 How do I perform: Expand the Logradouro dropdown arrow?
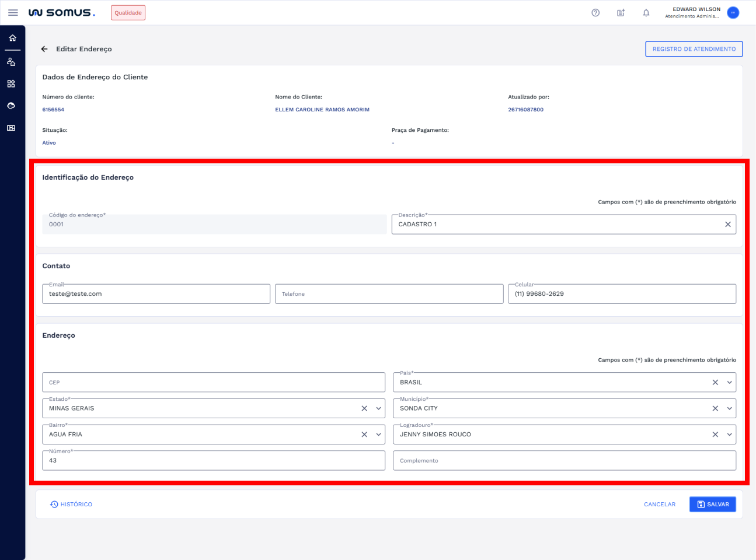(x=729, y=435)
